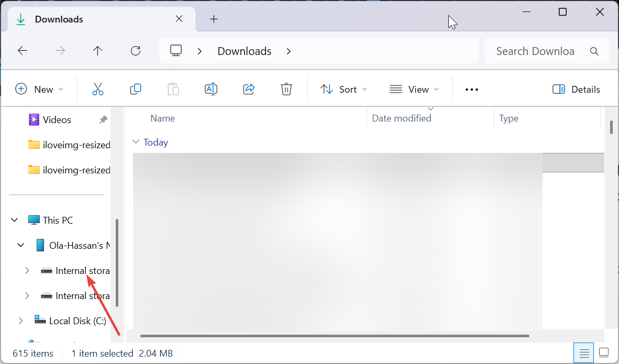The image size is (619, 364).
Task: Open the second iloveimg-resized folder
Action: (69, 170)
